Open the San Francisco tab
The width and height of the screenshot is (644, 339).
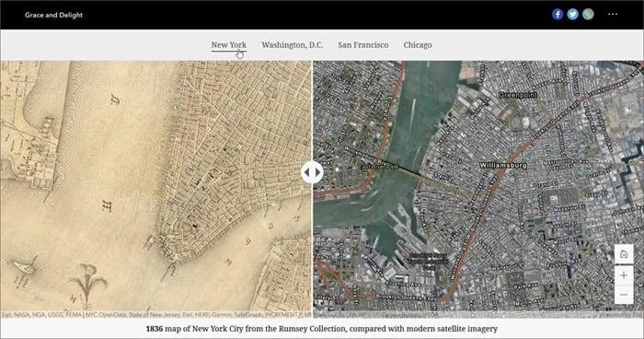tap(363, 45)
